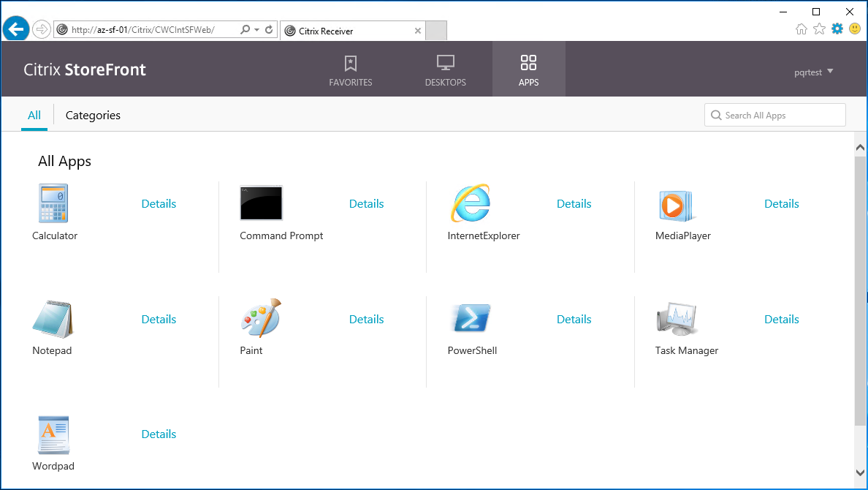View Details for Command Prompt
This screenshot has width=868, height=490.
point(367,204)
